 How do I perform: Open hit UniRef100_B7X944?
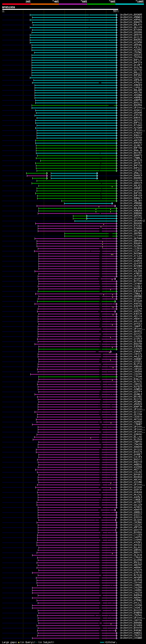point(131,30)
